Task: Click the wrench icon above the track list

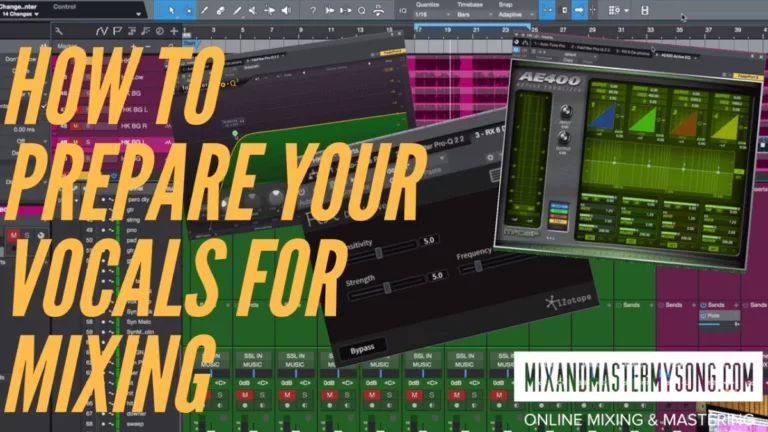Action: tap(59, 31)
